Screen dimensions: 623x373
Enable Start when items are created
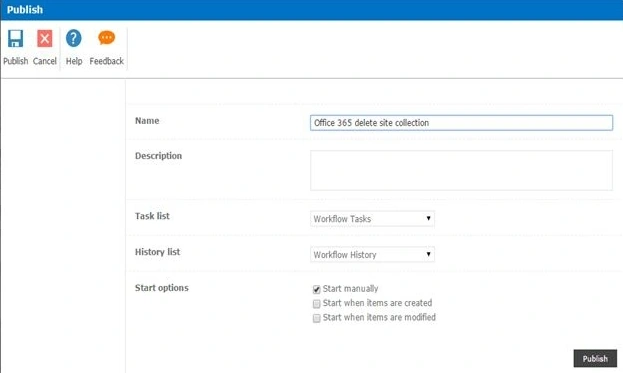tap(316, 304)
